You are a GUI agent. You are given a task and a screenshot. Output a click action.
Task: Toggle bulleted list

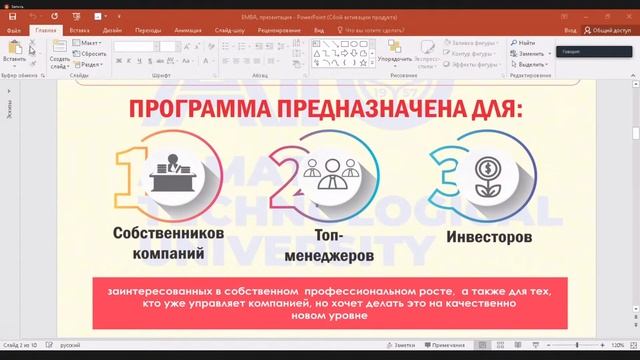tap(227, 47)
